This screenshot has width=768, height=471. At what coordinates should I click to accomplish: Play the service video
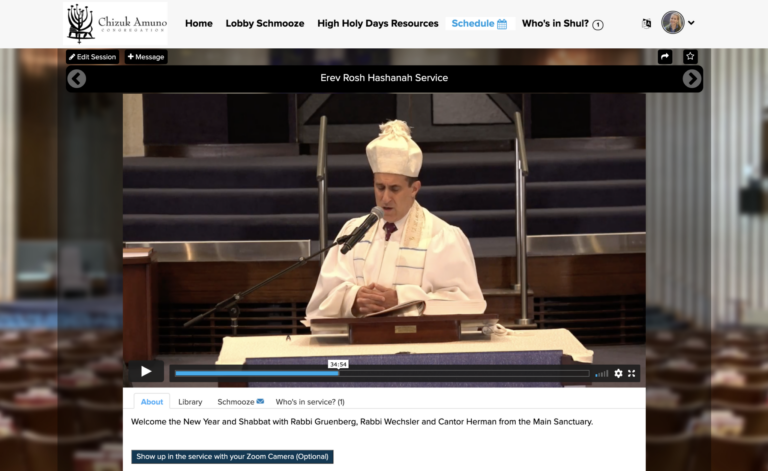[145, 372]
